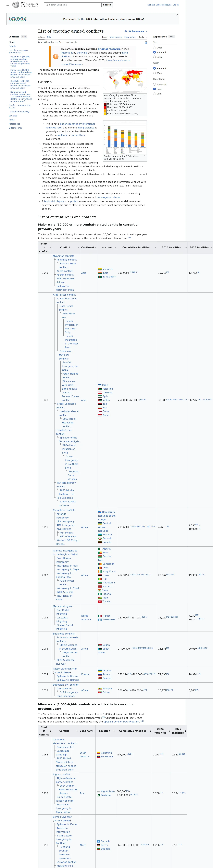Image resolution: width=213 pixels, height=868 pixels.
Task: Click the Log in link
Action: point(176,5)
